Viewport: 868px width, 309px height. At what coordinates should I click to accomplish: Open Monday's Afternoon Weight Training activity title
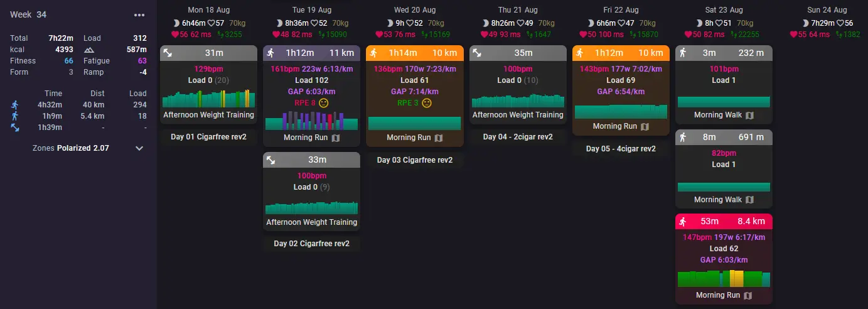click(x=208, y=115)
